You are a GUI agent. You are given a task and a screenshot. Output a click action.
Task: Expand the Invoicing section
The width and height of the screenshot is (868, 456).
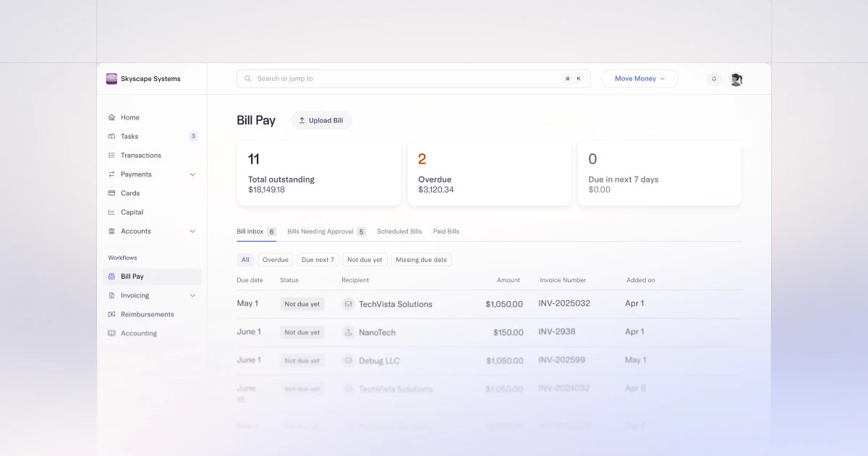pos(192,295)
